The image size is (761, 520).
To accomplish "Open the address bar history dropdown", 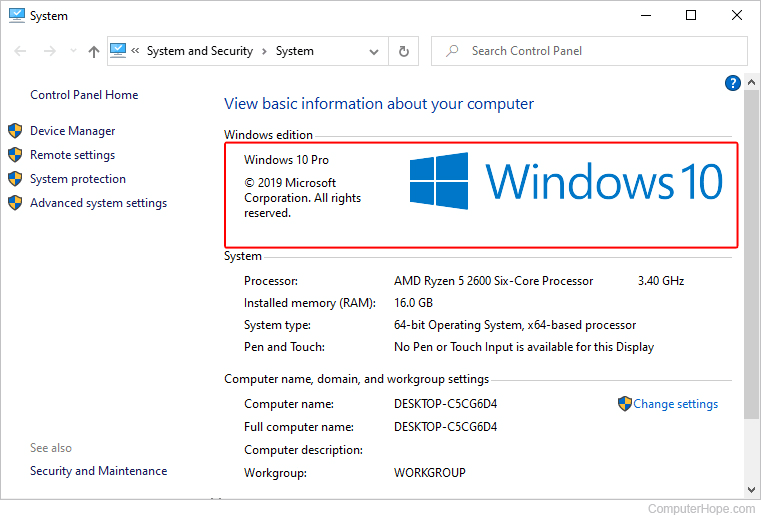I will [x=374, y=51].
